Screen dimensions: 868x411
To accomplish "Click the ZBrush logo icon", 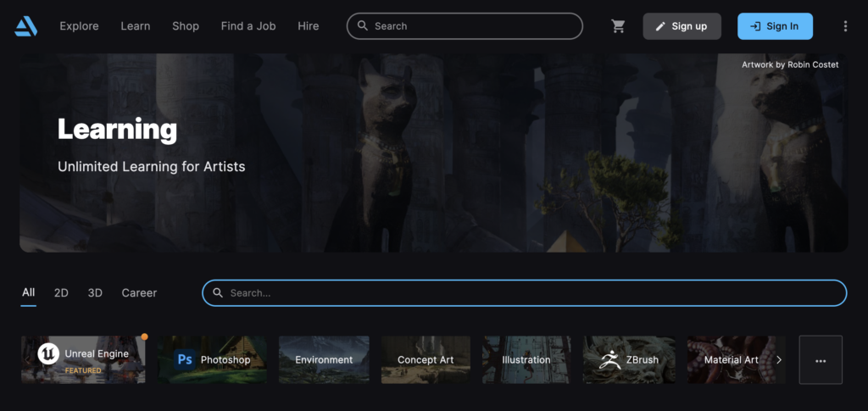I will [609, 359].
